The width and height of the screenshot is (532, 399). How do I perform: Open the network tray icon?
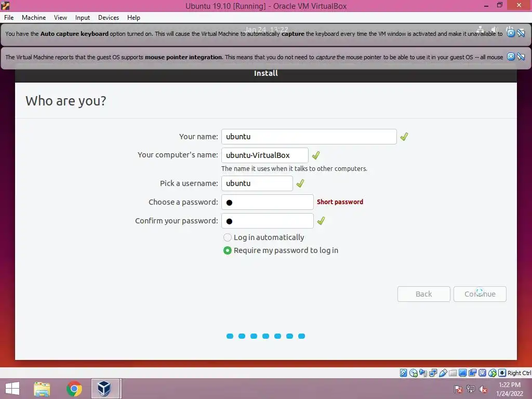[x=471, y=389]
